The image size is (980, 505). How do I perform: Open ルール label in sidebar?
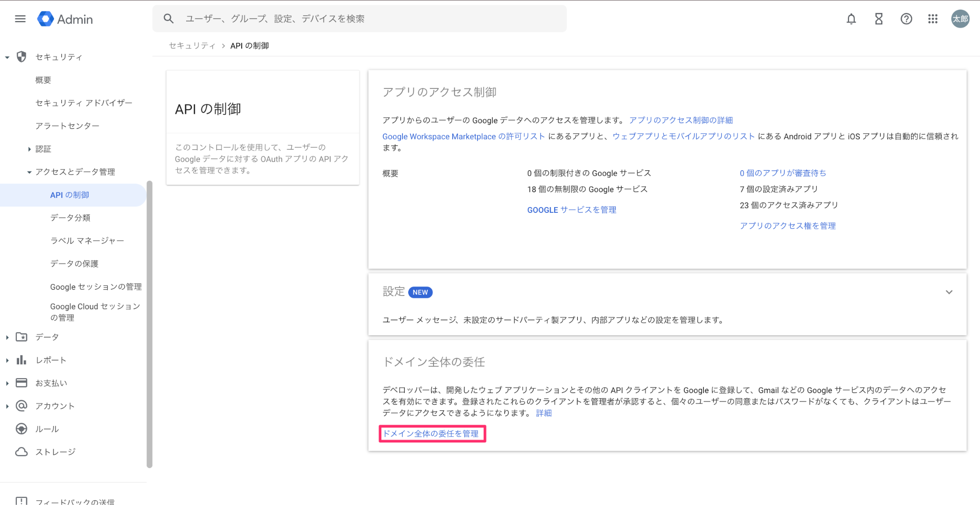pyautogui.click(x=47, y=429)
